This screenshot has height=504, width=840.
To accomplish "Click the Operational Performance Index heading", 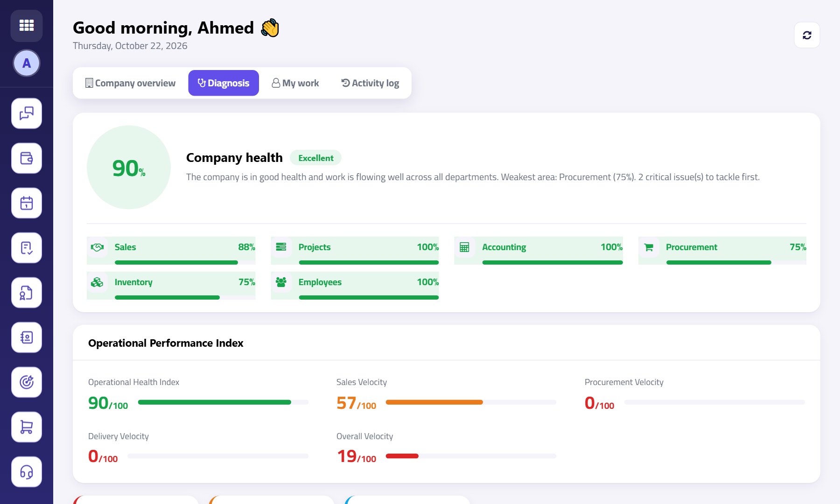I will click(166, 343).
